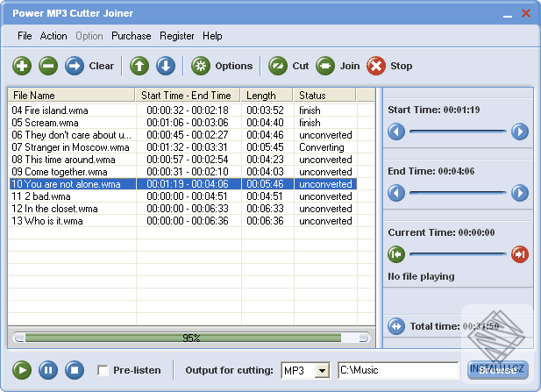Click the End Time slider track
The width and height of the screenshot is (541, 392).
(x=458, y=193)
